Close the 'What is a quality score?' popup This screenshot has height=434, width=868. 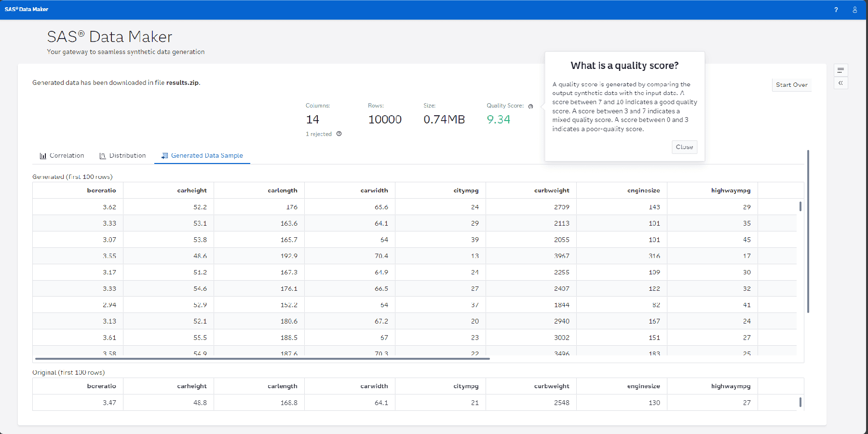tap(684, 147)
